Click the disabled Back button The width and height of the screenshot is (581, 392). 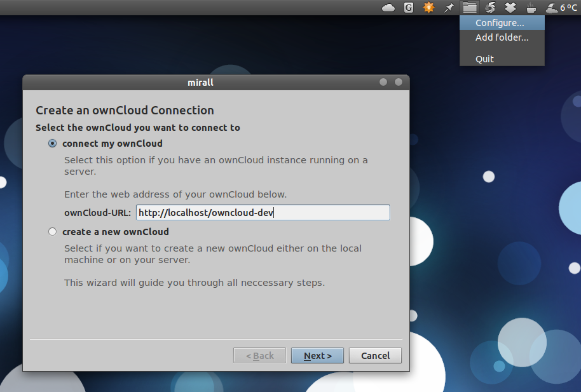point(259,355)
